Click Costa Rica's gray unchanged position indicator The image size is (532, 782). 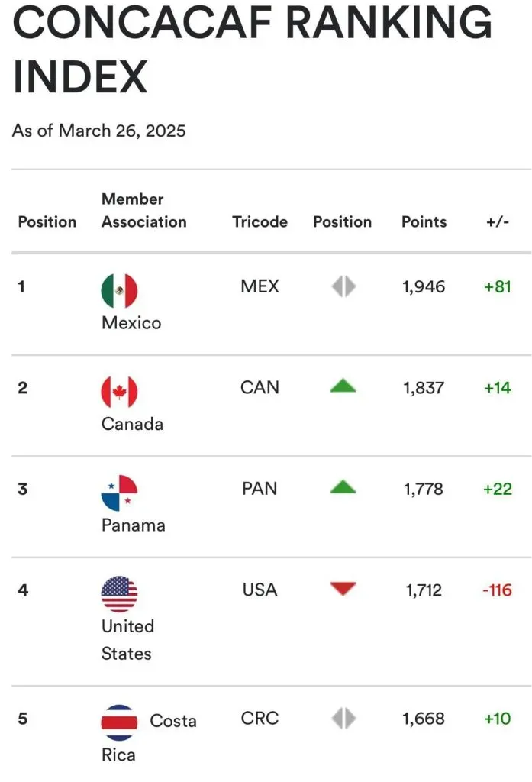tap(343, 718)
